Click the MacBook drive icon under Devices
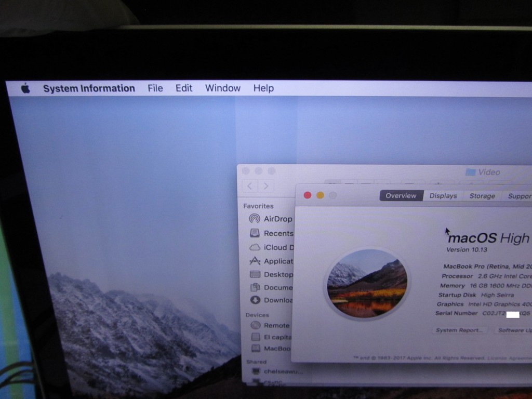Screen dimensions: 532x399 click(x=256, y=349)
